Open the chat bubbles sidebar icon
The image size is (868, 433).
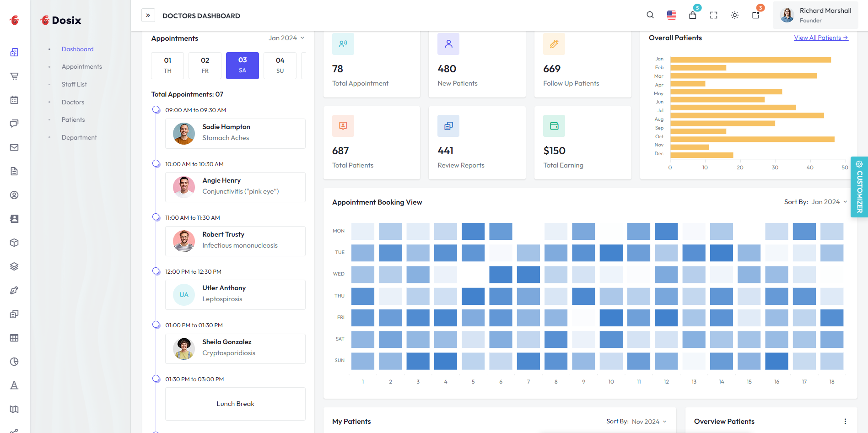click(14, 124)
